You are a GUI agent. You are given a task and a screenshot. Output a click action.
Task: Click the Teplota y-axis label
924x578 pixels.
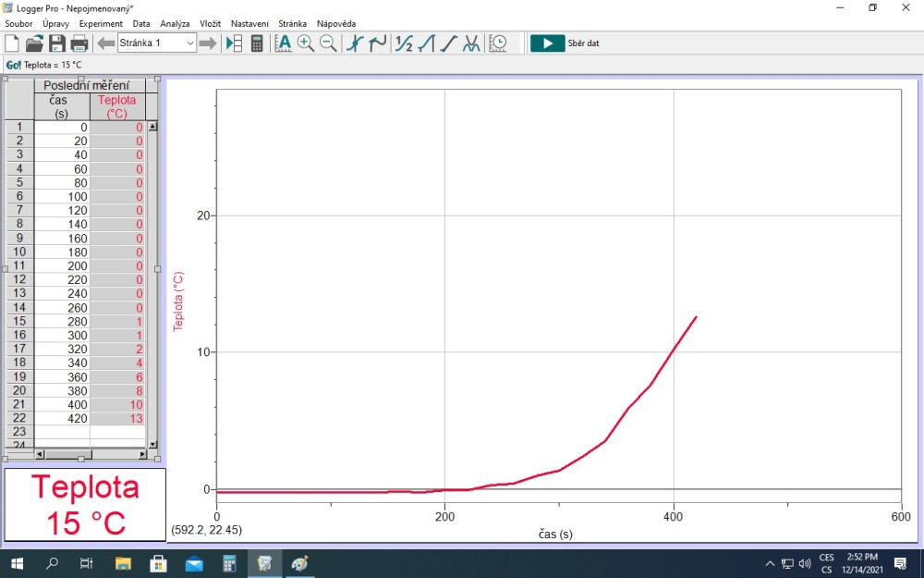179,301
